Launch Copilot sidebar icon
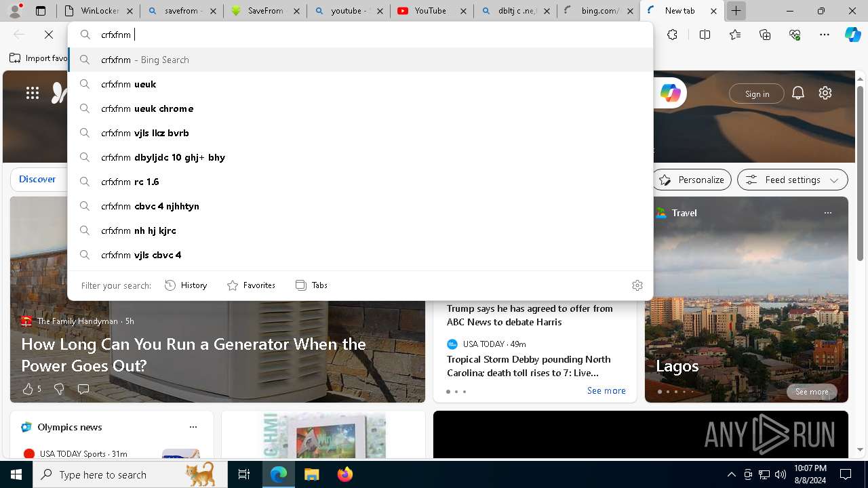The image size is (868, 488). click(x=852, y=35)
